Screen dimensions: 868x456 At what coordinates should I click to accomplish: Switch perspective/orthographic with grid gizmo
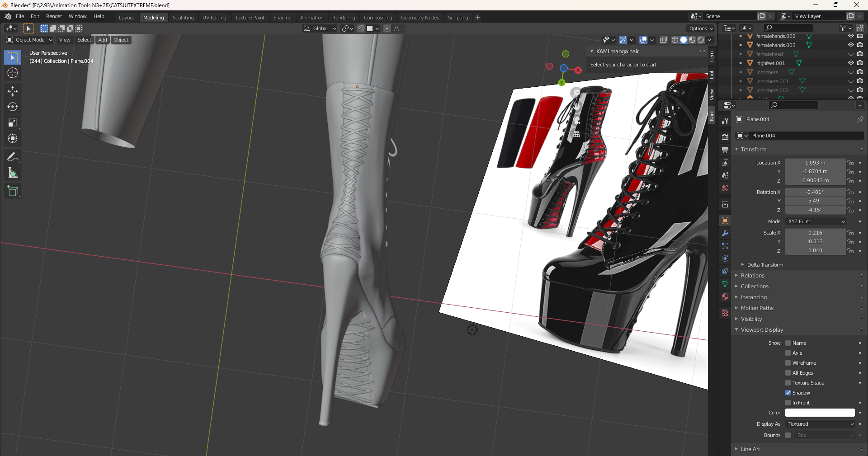click(576, 134)
